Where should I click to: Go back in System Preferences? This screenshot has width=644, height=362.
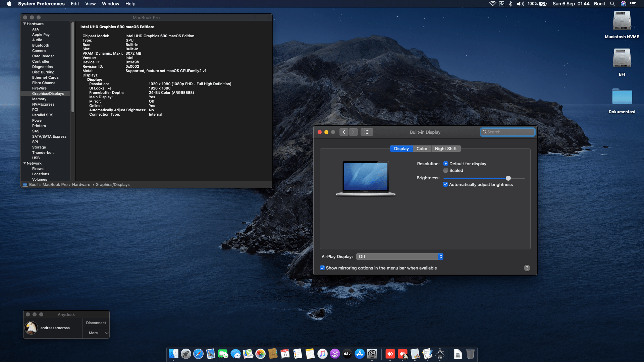(x=344, y=132)
